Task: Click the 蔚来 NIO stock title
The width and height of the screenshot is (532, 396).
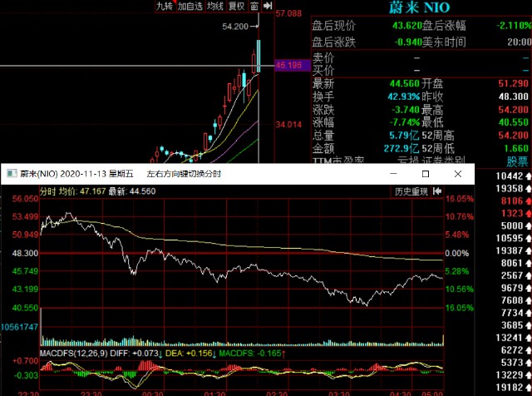Action: point(420,8)
